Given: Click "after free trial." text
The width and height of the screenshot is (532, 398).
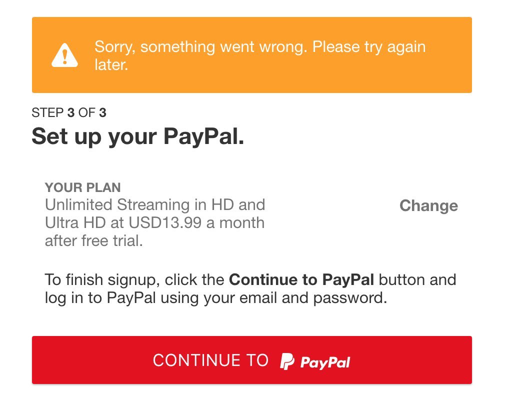Looking at the screenshot, I should point(94,240).
